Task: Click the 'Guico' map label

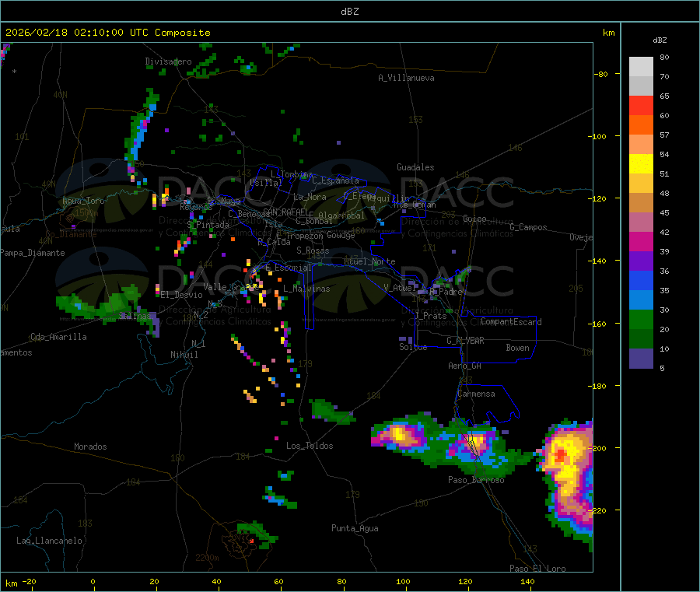Action: (x=474, y=219)
